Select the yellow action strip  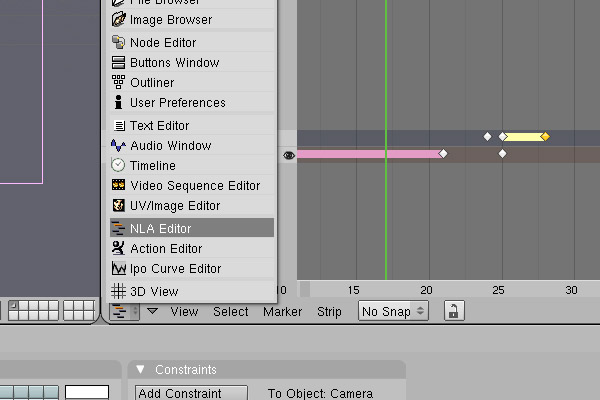tap(524, 137)
